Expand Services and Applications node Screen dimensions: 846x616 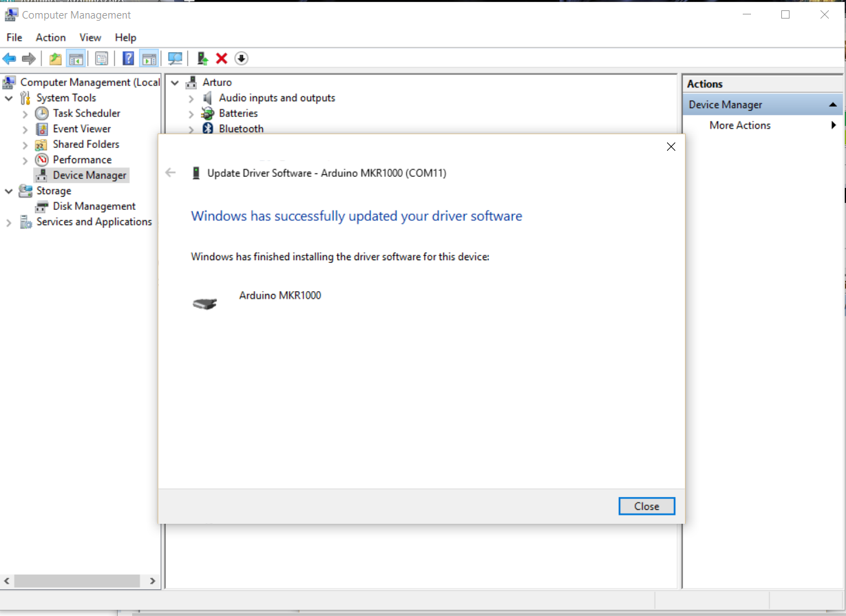(9, 222)
